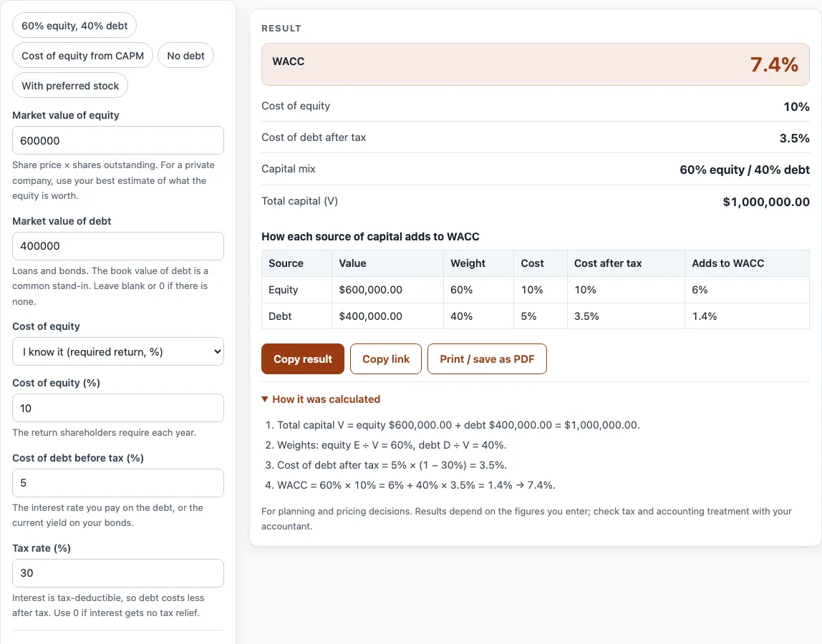Print or save result as PDF
Image resolution: width=822 pixels, height=644 pixels.
point(487,359)
